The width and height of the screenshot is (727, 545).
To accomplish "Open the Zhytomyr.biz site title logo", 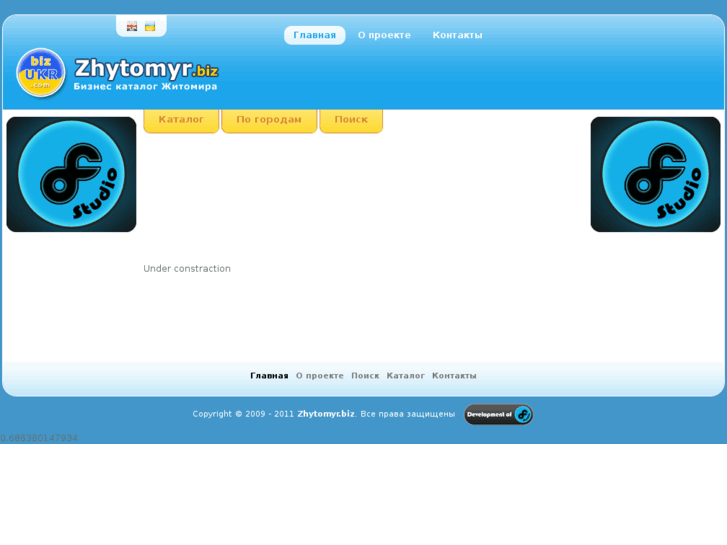I will click(x=146, y=69).
